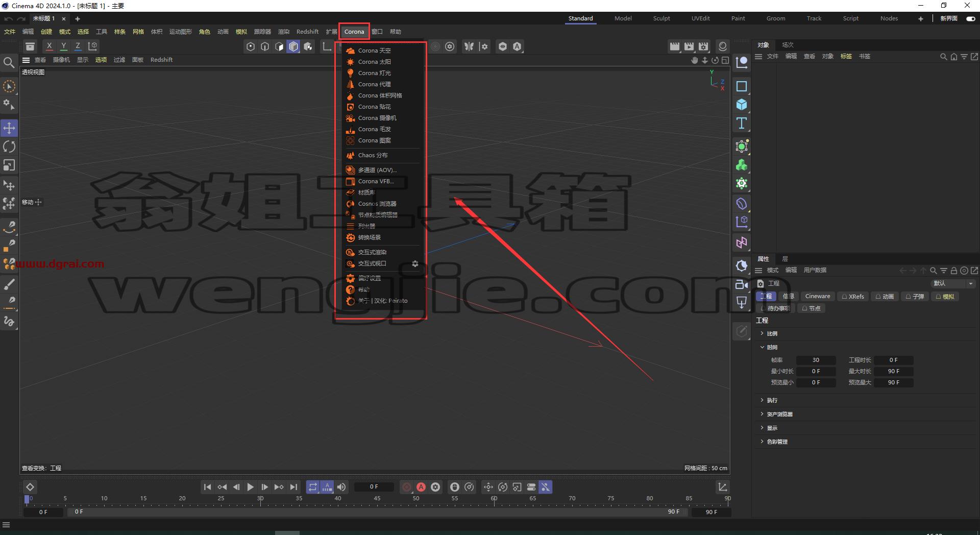980x535 pixels.
Task: Open object manager hamburger menu
Action: 758,56
